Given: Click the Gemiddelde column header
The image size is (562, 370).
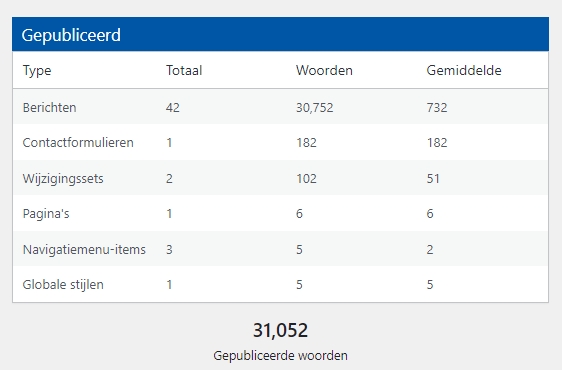Looking at the screenshot, I should [464, 70].
